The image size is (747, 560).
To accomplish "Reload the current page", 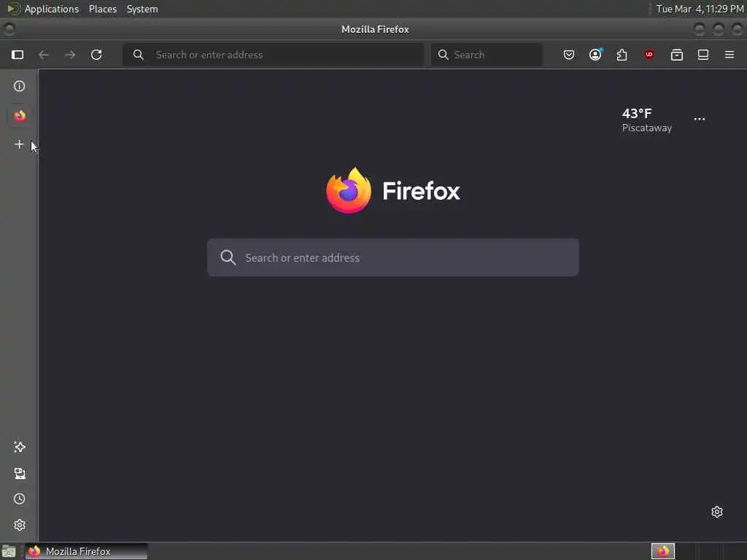I will [x=96, y=55].
